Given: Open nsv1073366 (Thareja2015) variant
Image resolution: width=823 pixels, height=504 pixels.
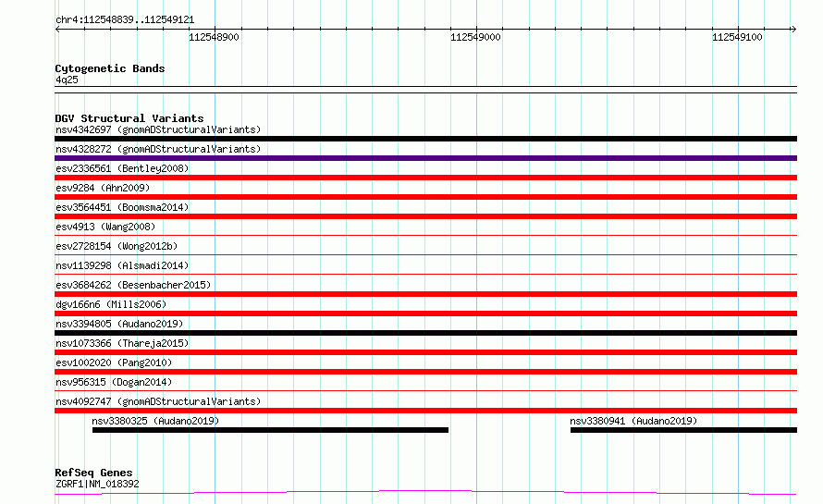Looking at the screenshot, I should [122, 343].
